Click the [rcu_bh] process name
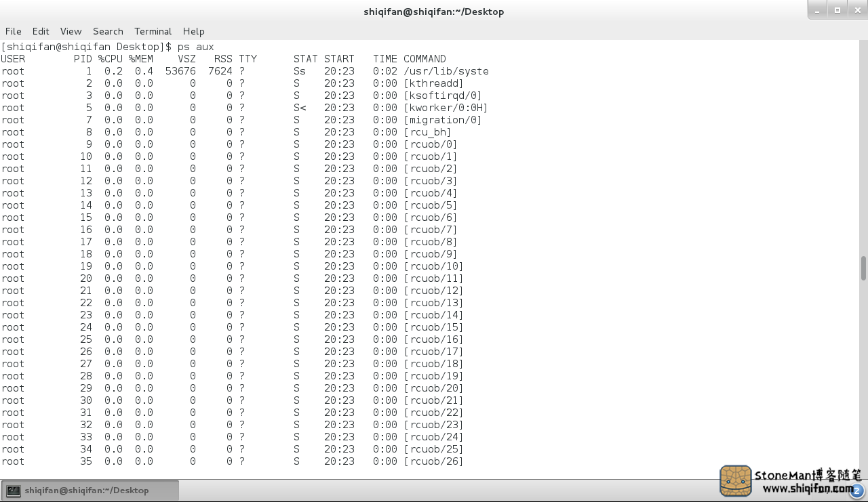Viewport: 868px width, 502px height. (x=428, y=132)
